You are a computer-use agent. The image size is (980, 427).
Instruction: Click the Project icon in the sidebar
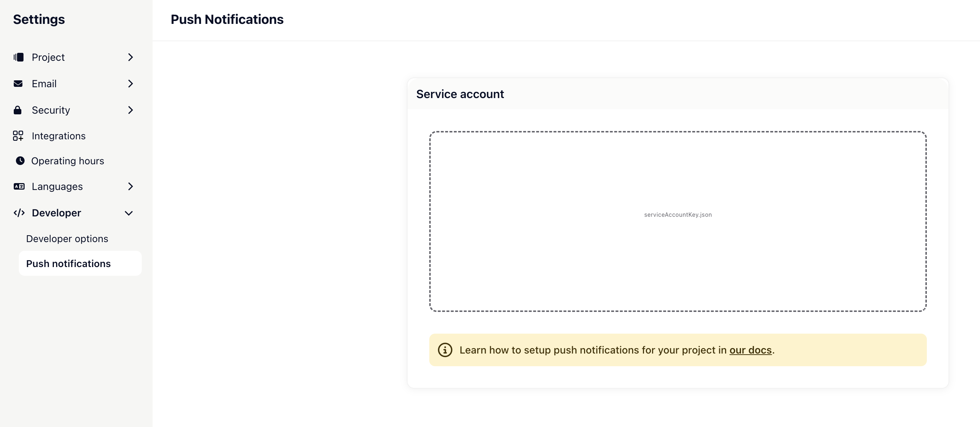tap(18, 57)
